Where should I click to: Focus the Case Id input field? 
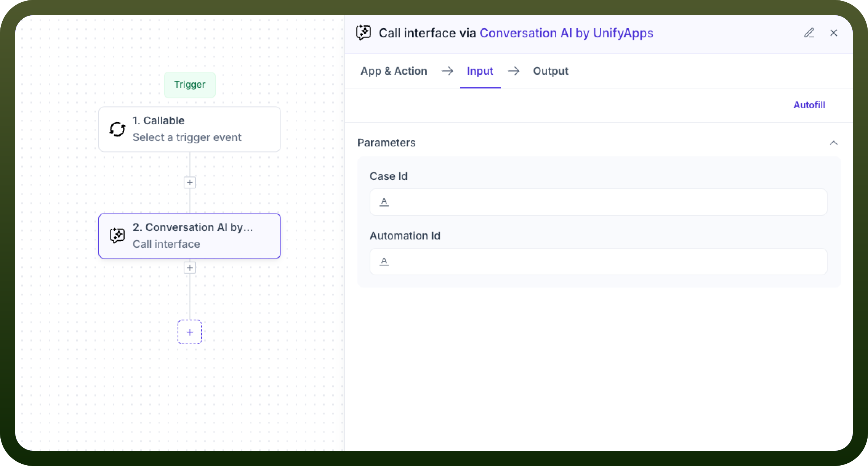click(x=598, y=202)
